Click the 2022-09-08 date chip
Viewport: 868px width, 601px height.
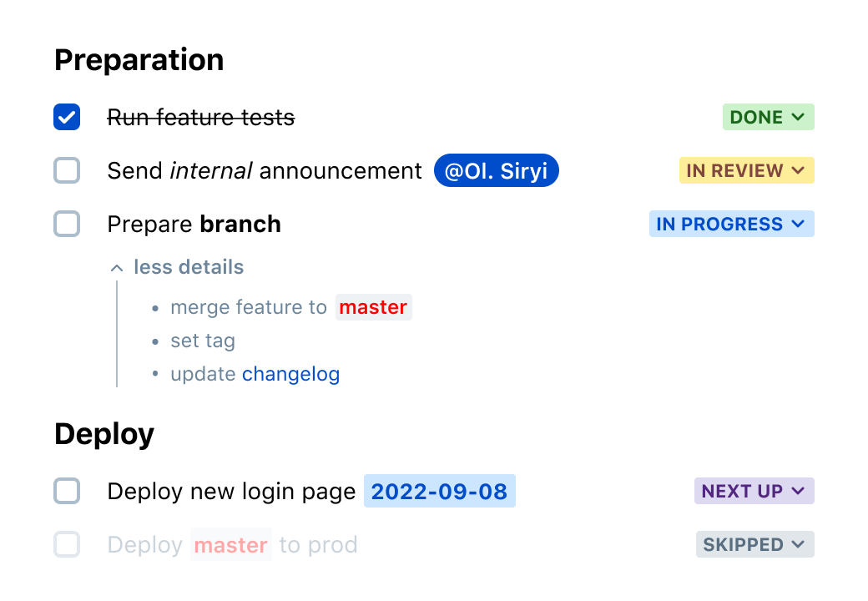point(440,491)
